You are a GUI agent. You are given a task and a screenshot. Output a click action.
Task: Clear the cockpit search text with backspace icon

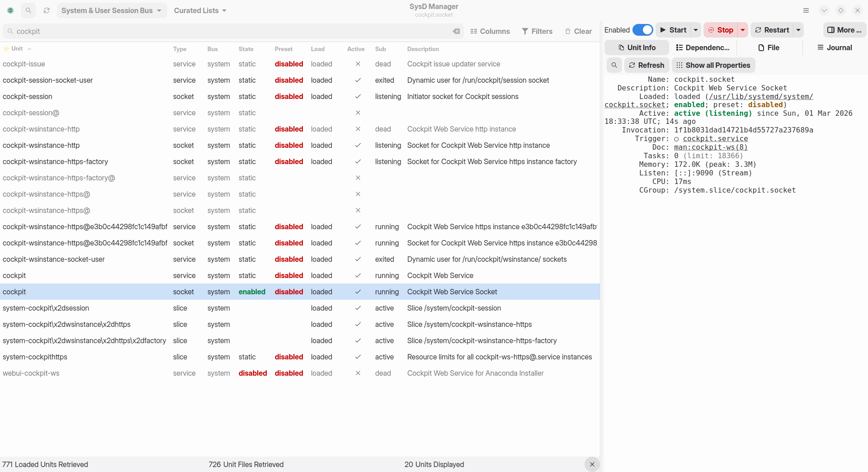(x=456, y=31)
